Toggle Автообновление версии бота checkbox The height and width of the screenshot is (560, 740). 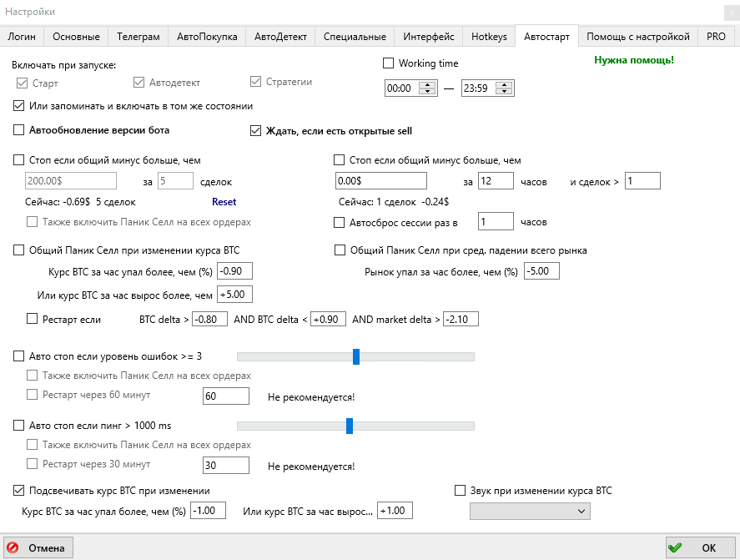click(19, 130)
